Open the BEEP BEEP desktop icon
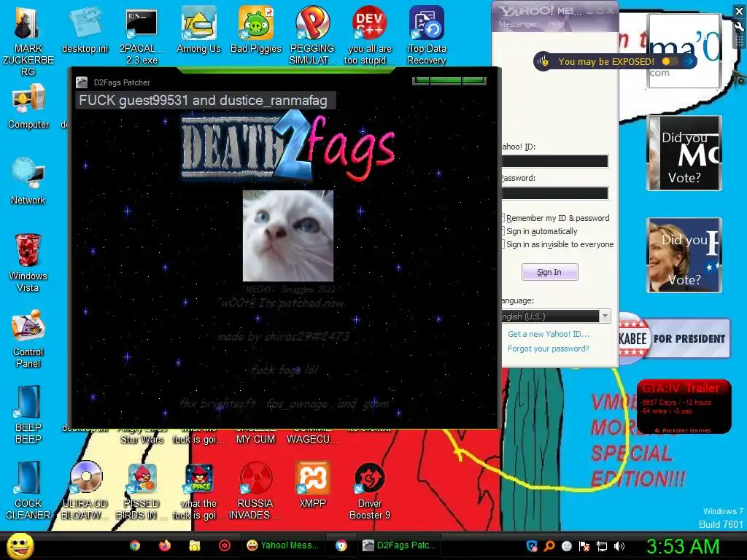The height and width of the screenshot is (560, 747). [x=28, y=414]
